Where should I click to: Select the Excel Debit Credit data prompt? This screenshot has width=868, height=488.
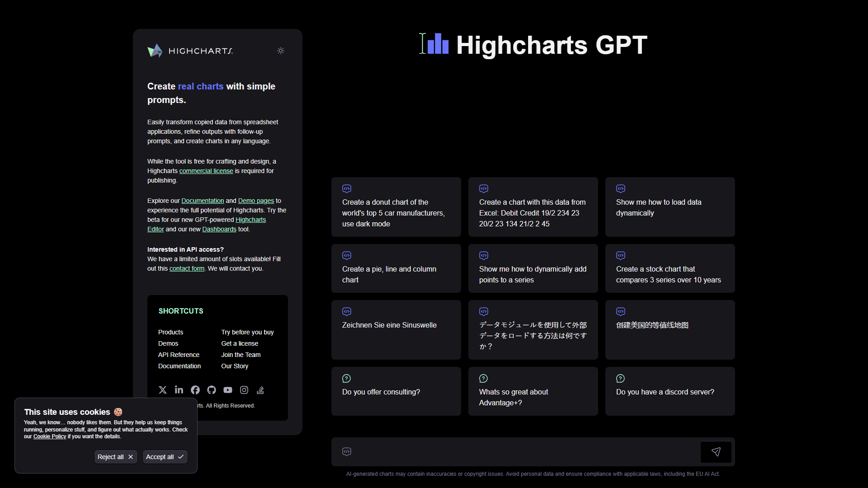(533, 207)
